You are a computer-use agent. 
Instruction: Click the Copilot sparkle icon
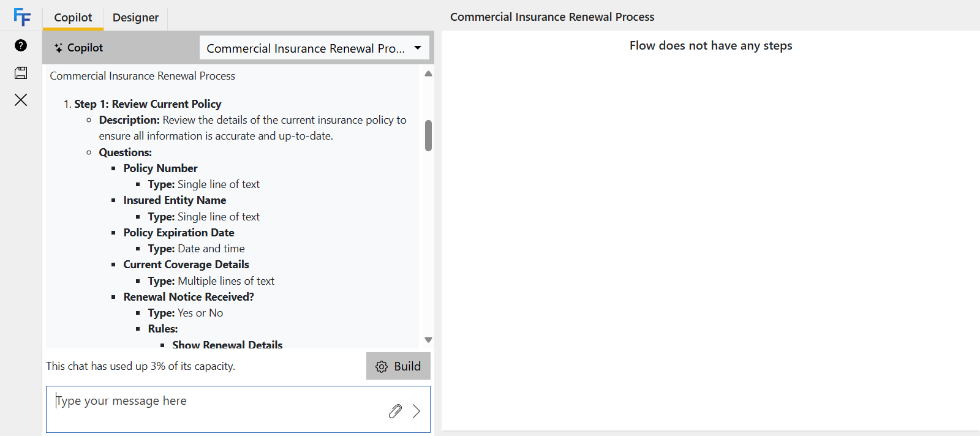(x=58, y=48)
